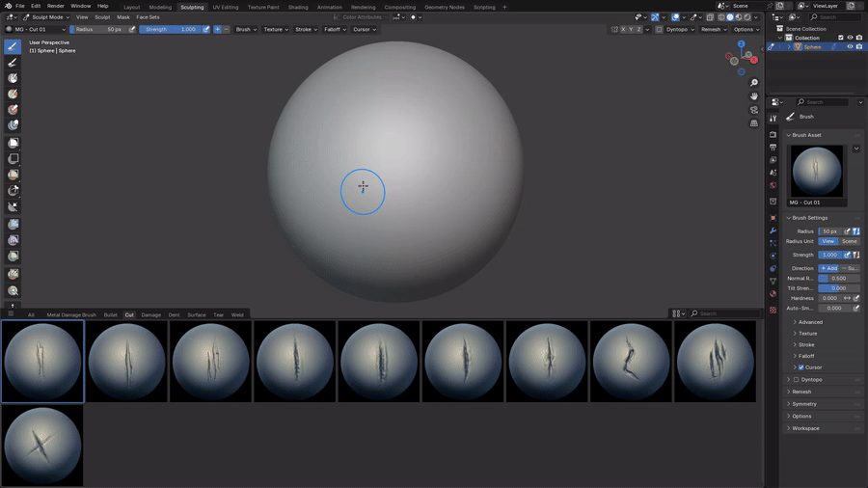Screen dimensions: 868x488
Task: Open Tool properties tab icon
Action: coord(773,119)
